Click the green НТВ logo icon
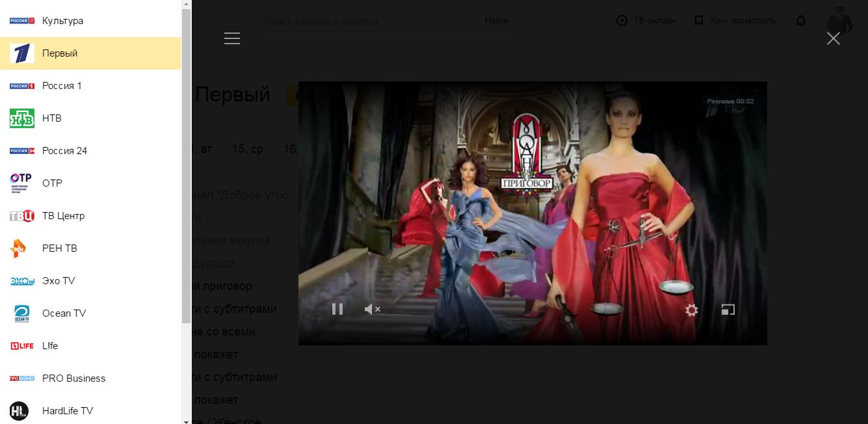This screenshot has width=868, height=424. click(x=22, y=118)
